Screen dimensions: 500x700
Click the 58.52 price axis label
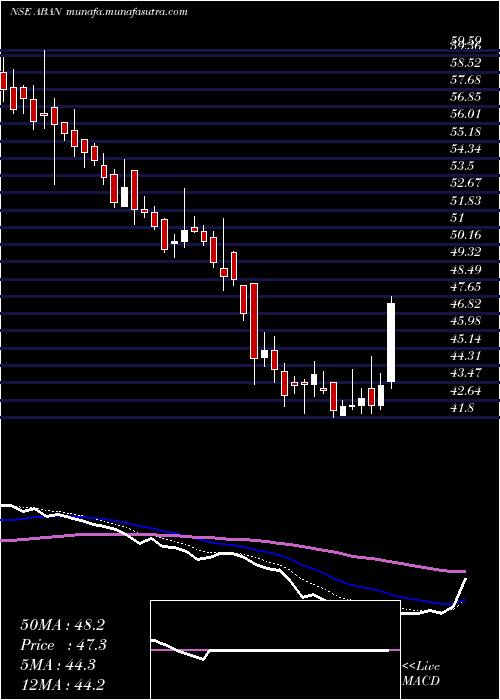(466, 62)
